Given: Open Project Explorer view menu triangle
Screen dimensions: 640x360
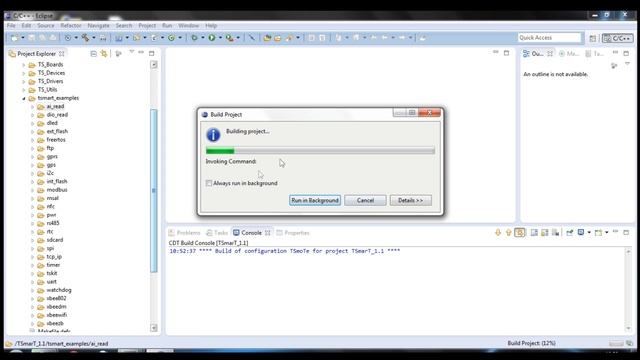Looking at the screenshot, I should tap(131, 52).
